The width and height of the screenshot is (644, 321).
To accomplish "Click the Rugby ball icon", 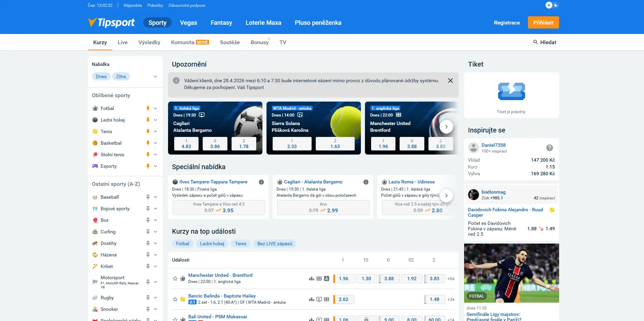I will pos(95,298).
